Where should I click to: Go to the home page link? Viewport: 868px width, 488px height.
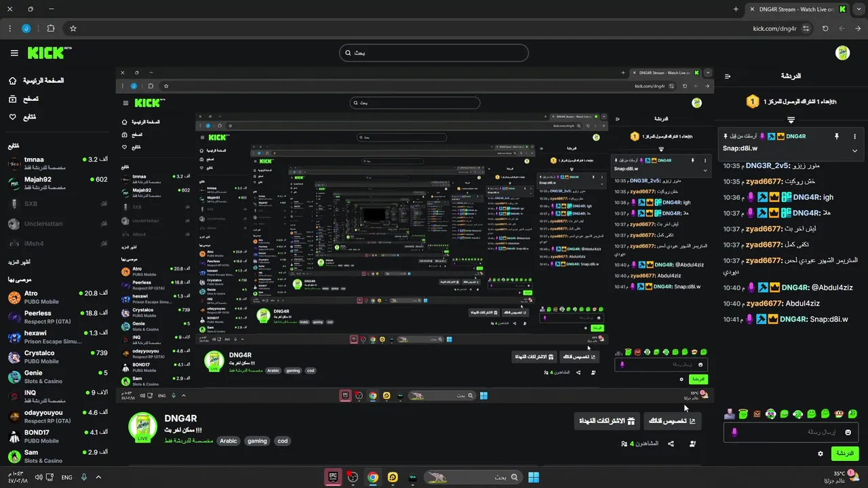tap(36, 81)
